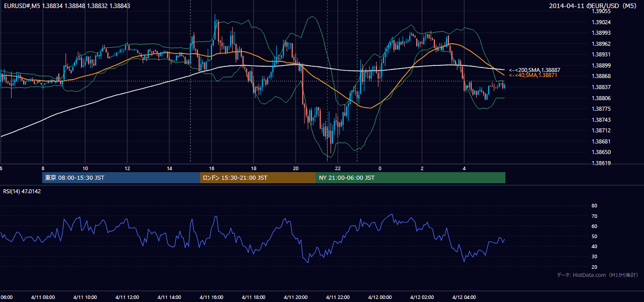Click price axis value 1.38868

(602, 76)
